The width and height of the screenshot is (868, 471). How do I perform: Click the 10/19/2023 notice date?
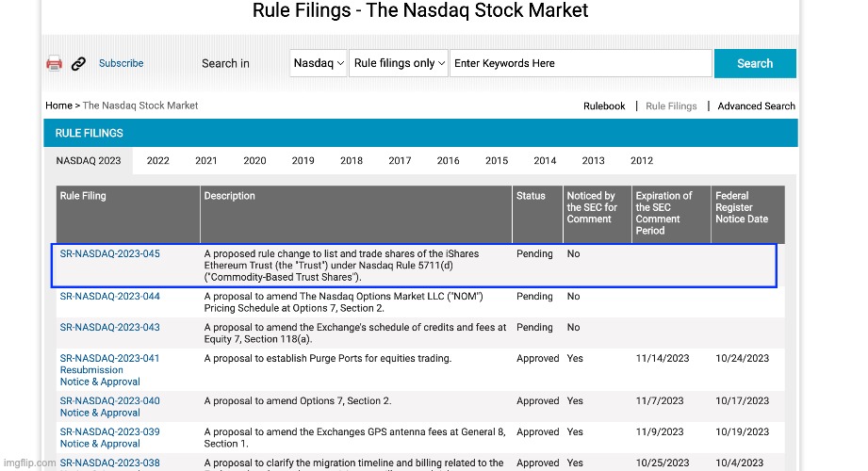[742, 431]
